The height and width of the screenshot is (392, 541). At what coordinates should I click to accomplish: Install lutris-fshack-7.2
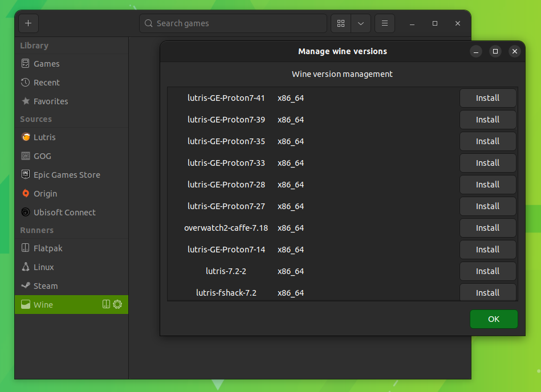487,292
